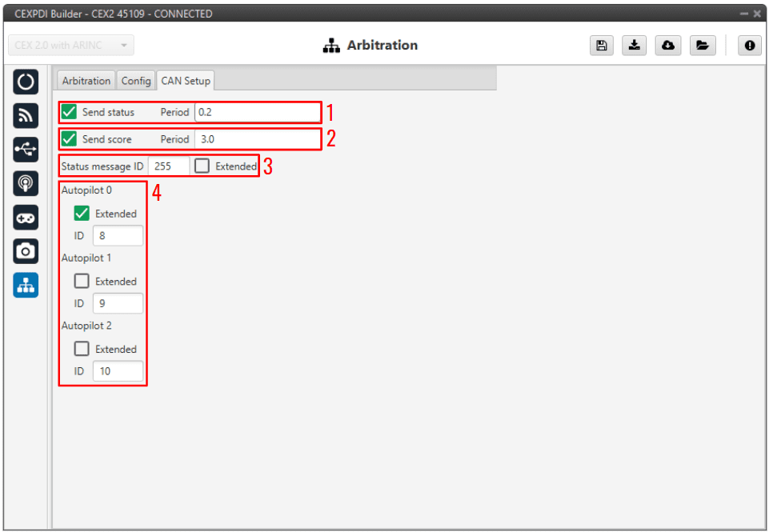This screenshot has height=532, width=769.
Task: Minimize the CEXPDI Builder window
Action: pyautogui.click(x=744, y=14)
